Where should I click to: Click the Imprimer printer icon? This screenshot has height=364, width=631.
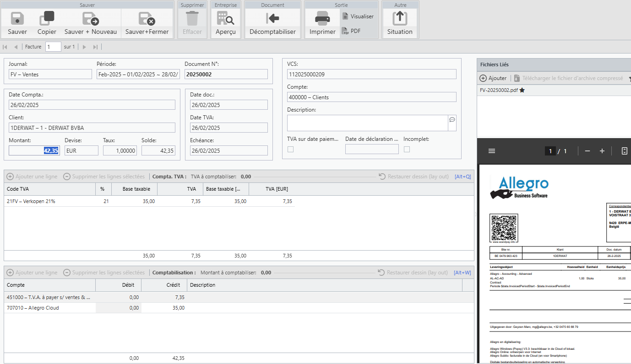click(322, 19)
